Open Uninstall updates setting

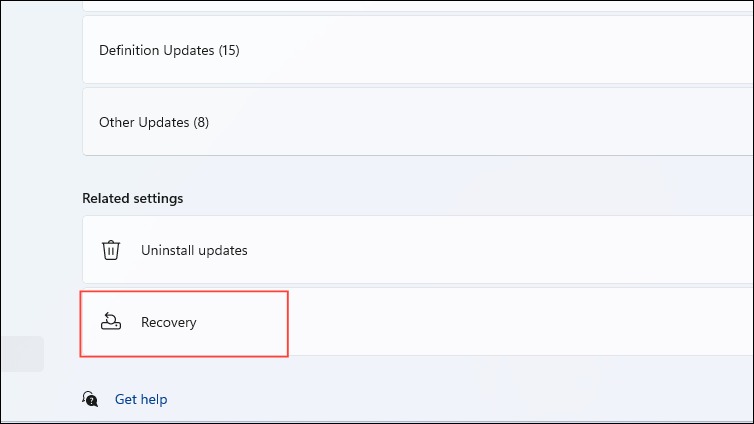click(x=418, y=249)
